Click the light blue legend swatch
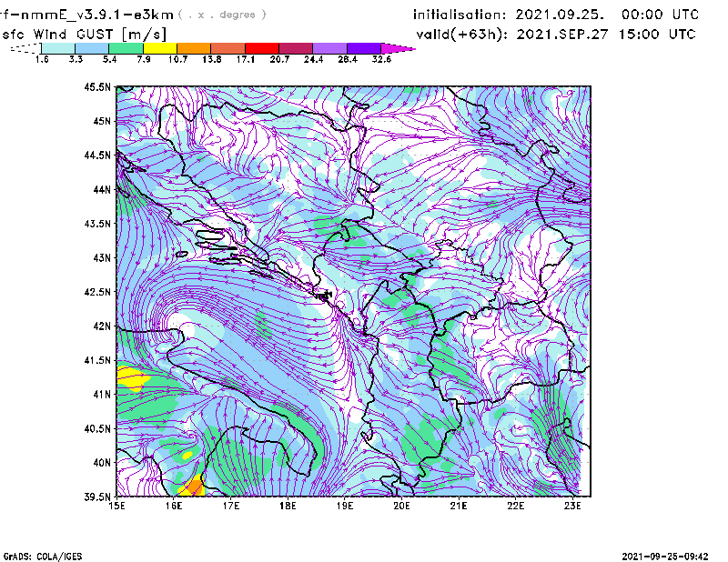Image resolution: width=728 pixels, height=562 pixels. click(92, 48)
